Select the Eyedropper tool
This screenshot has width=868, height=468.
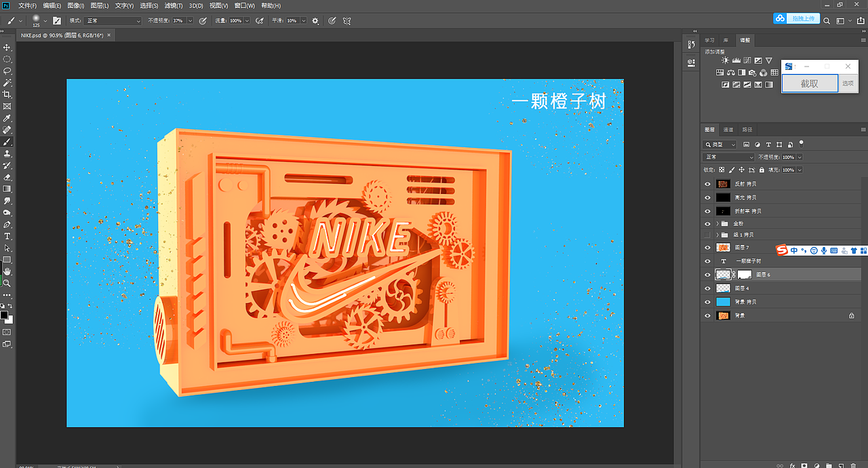pos(7,118)
